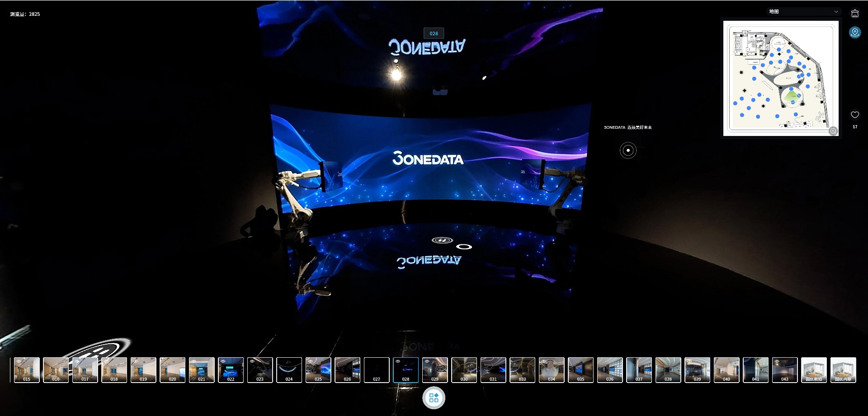Click the eye icon on thumbnail 034
The height and width of the screenshot is (416, 868).
click(x=544, y=361)
